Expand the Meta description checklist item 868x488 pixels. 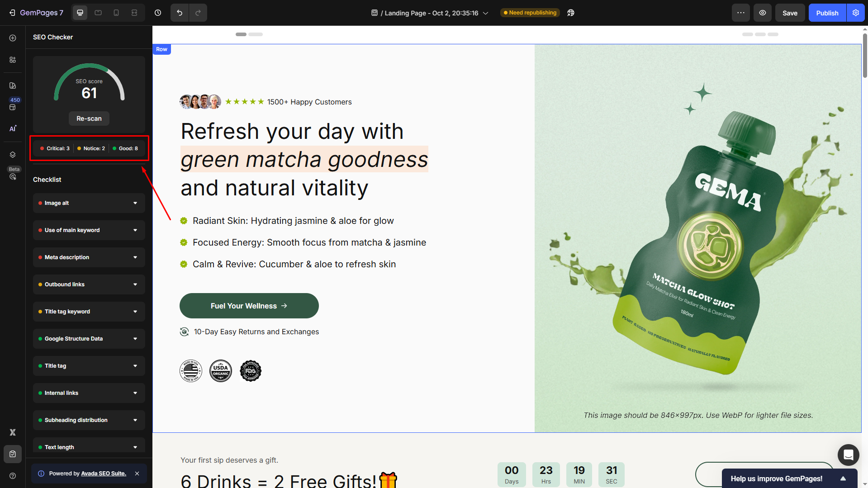(89, 257)
